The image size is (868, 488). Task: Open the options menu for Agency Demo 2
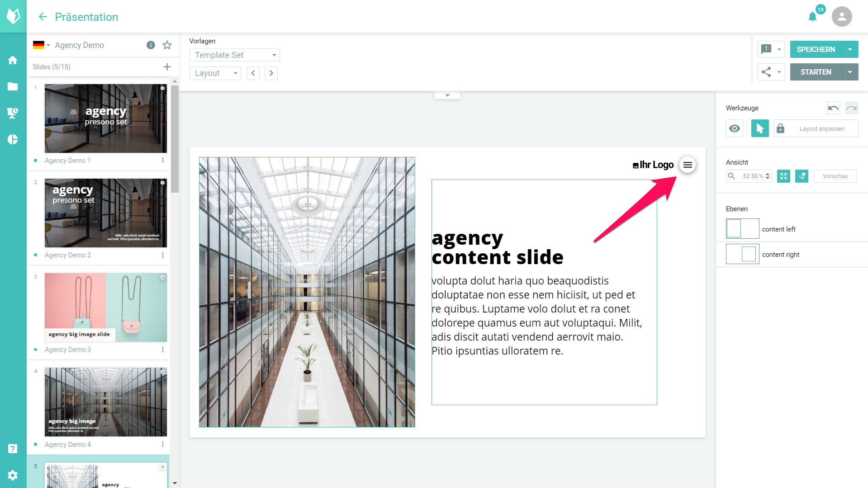click(x=163, y=255)
